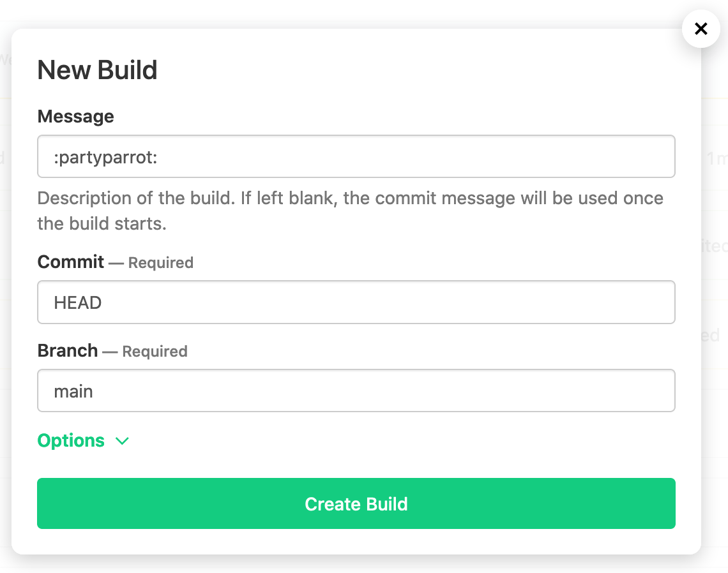The height and width of the screenshot is (573, 728).
Task: Click the main text in Branch
Action: 73,392
